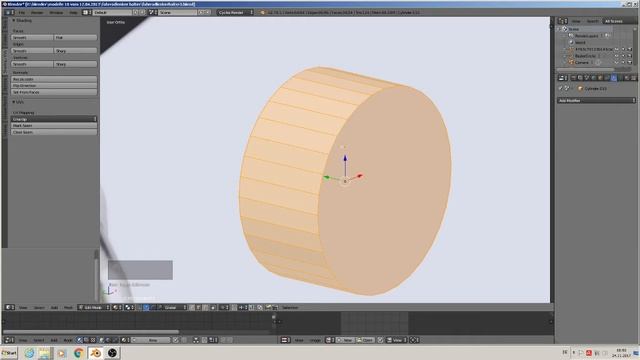Screen dimensions: 640x360
Task: Open the Cycles Render engine dropdown
Action: click(236, 13)
